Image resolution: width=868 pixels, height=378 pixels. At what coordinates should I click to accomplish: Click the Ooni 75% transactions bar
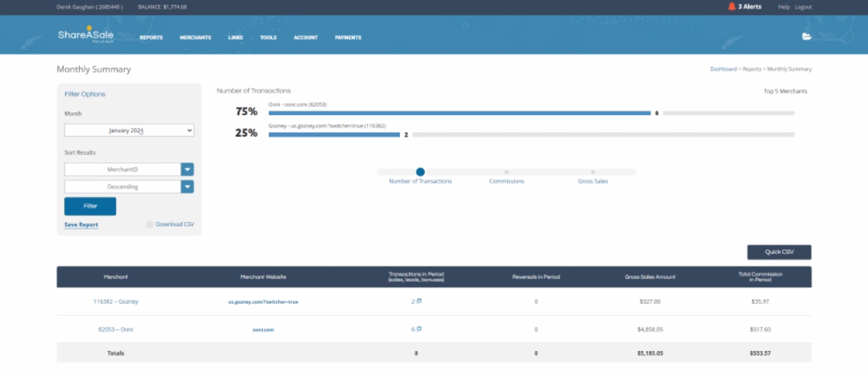click(459, 113)
